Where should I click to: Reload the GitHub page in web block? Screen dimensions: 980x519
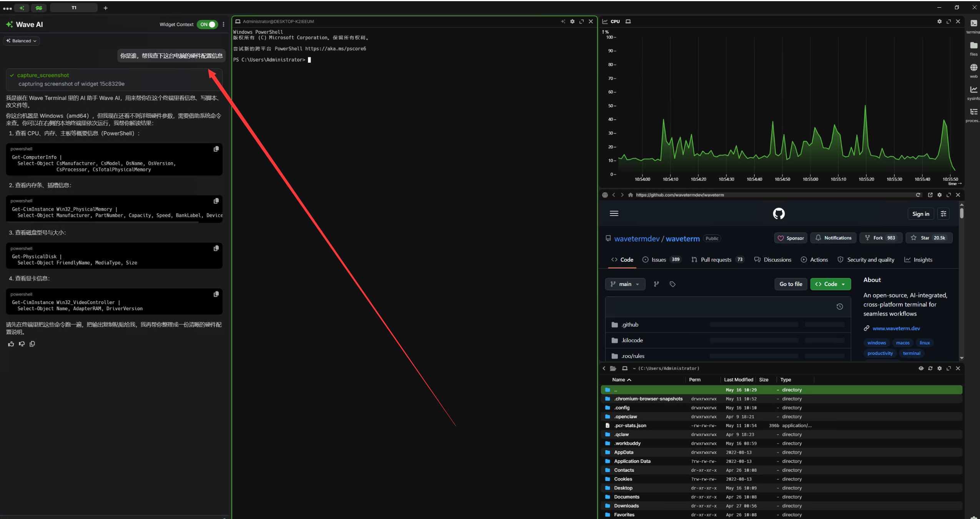click(918, 195)
